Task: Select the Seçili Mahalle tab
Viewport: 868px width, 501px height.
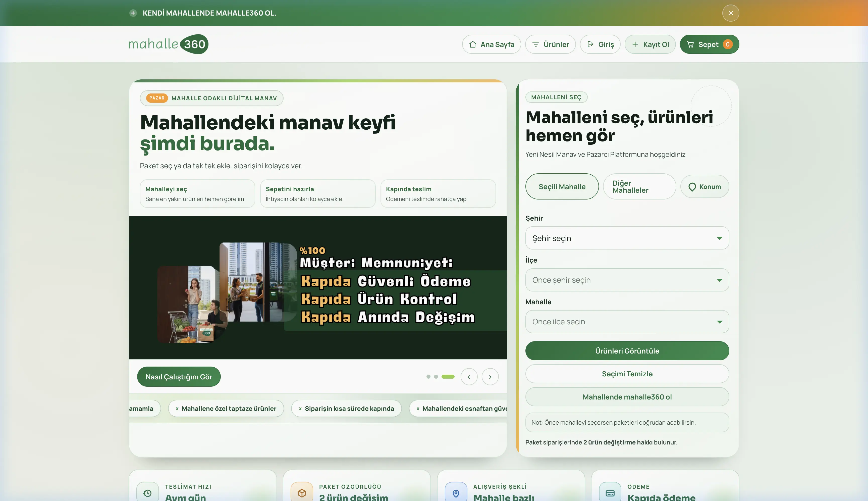Action: click(562, 186)
